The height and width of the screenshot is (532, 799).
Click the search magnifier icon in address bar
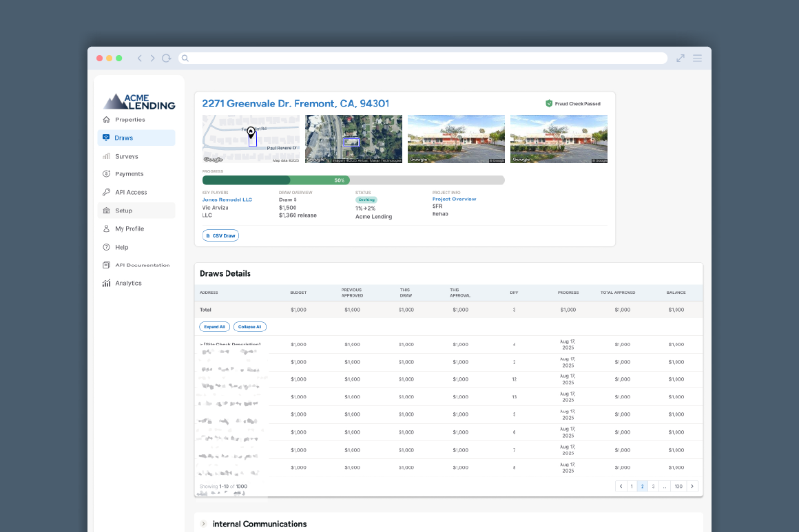tap(185, 58)
